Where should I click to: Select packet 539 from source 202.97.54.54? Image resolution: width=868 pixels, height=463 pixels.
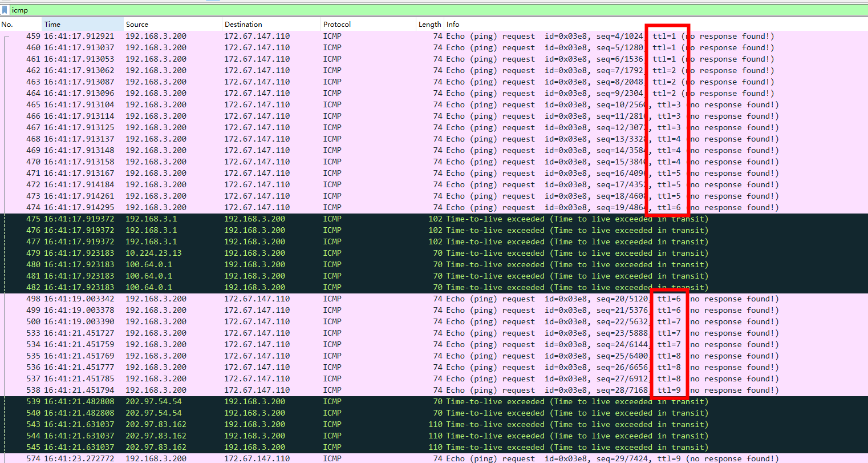pos(434,401)
